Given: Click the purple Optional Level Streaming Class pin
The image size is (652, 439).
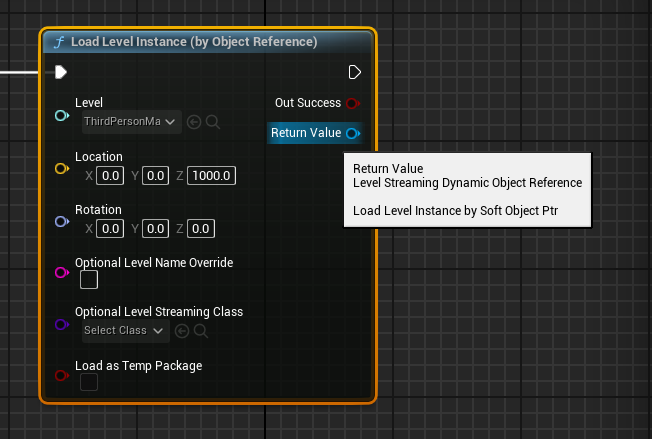Looking at the screenshot, I should [x=61, y=324].
